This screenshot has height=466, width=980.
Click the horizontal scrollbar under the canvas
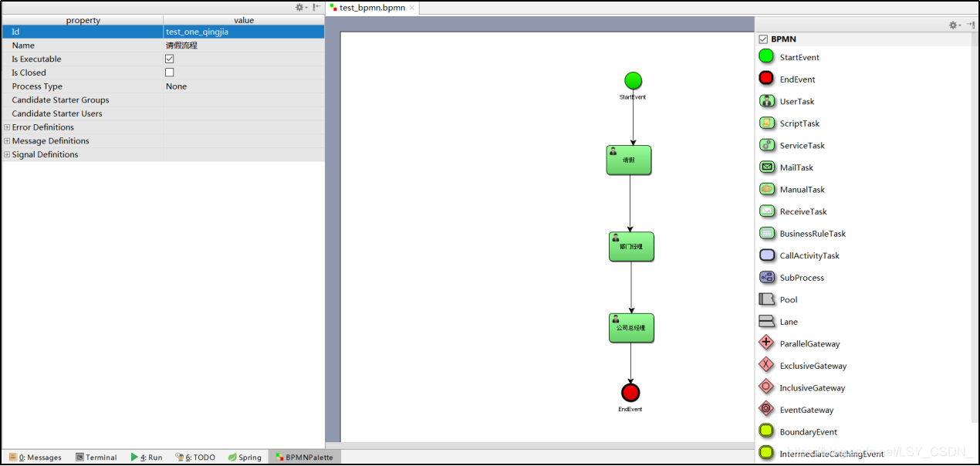[539, 445]
